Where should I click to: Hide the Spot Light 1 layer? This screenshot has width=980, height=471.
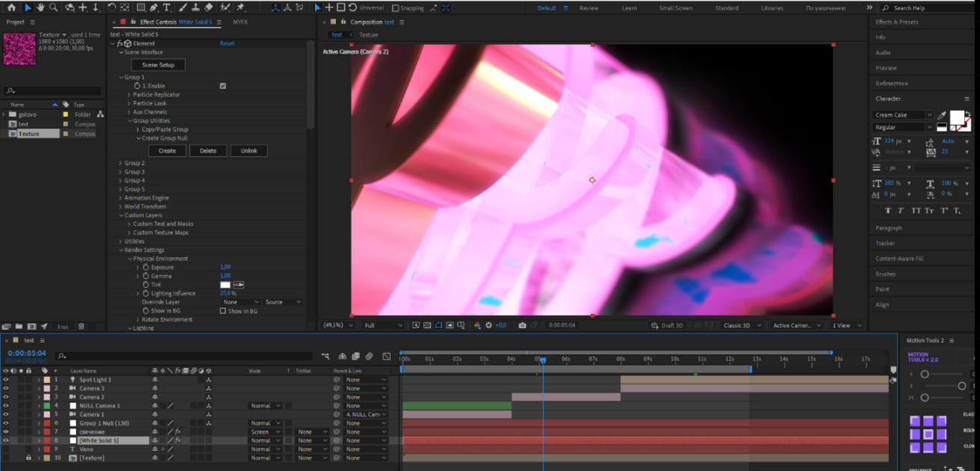point(5,380)
